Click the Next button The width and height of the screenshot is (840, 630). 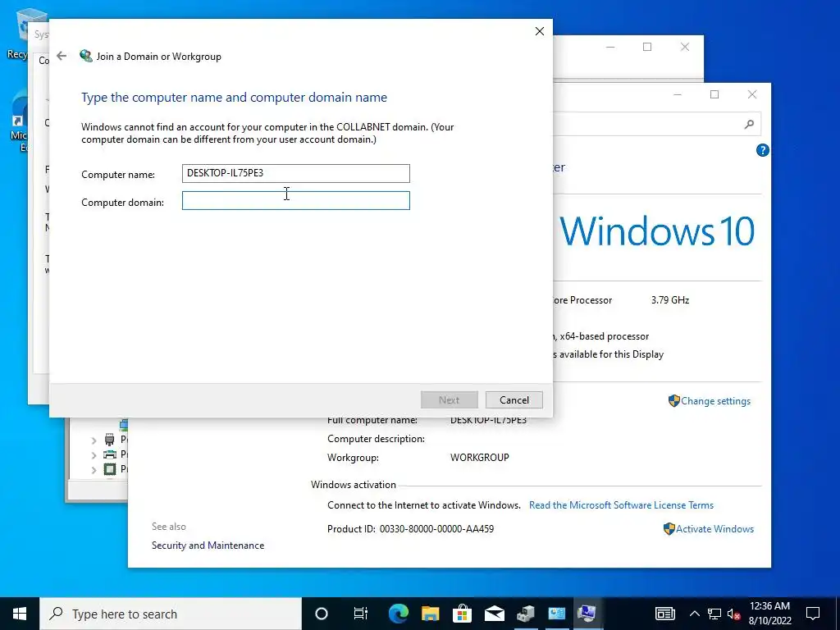tap(449, 399)
